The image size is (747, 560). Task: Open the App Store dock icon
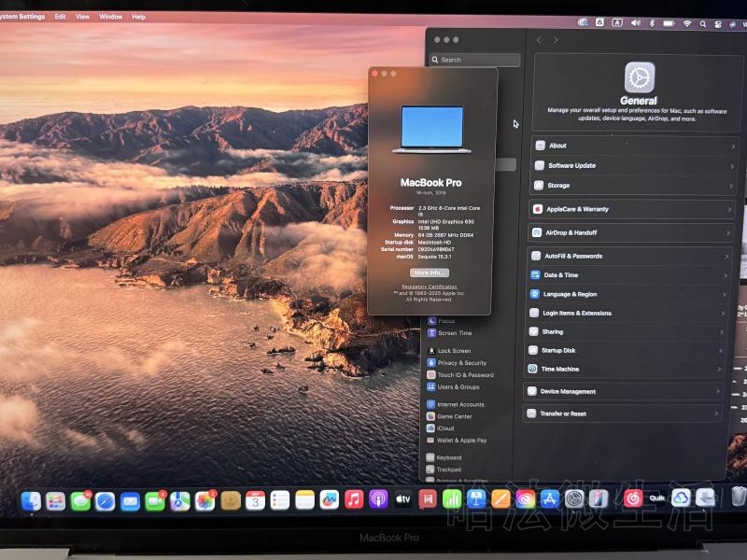[x=550, y=500]
